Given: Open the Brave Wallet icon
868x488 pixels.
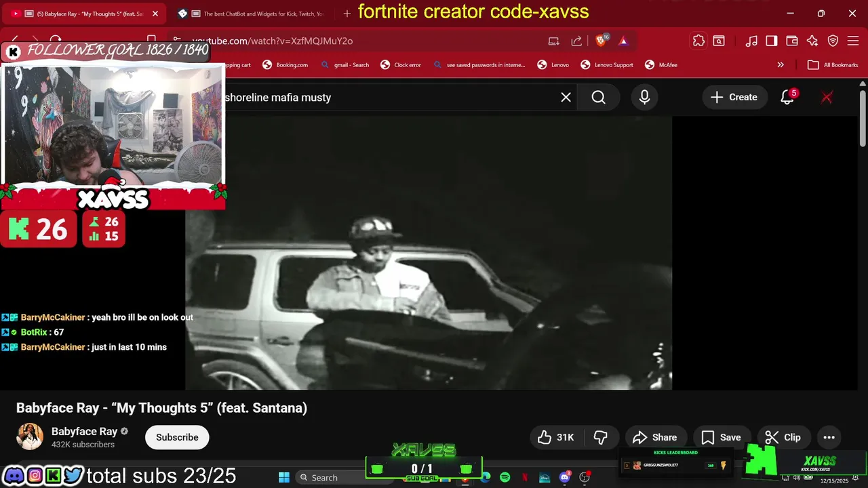Looking at the screenshot, I should click(792, 41).
